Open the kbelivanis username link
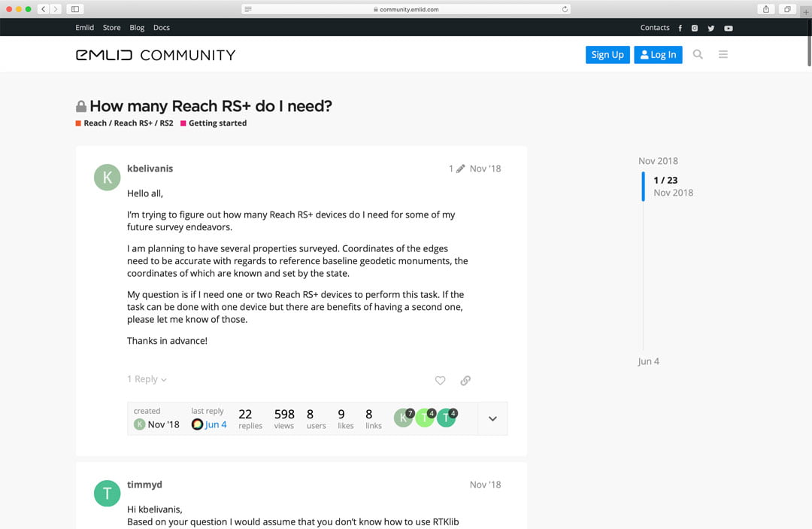Viewport: 812px width, 529px height. point(150,169)
